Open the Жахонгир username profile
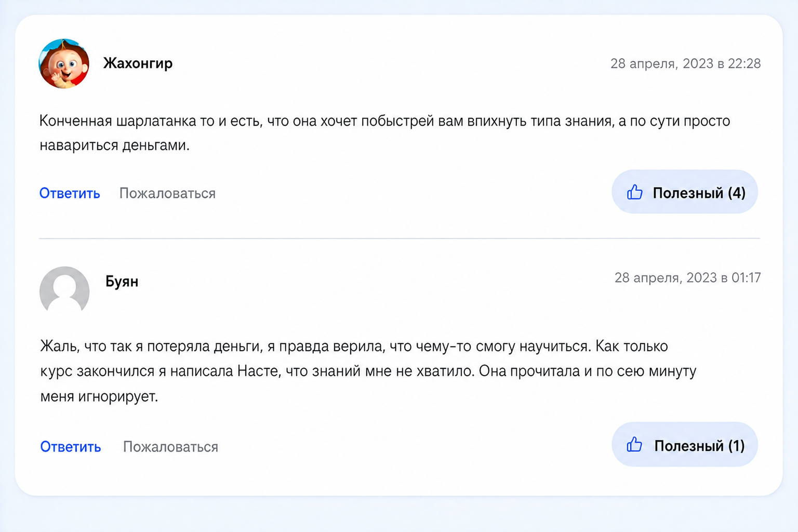This screenshot has width=798, height=532. click(138, 63)
